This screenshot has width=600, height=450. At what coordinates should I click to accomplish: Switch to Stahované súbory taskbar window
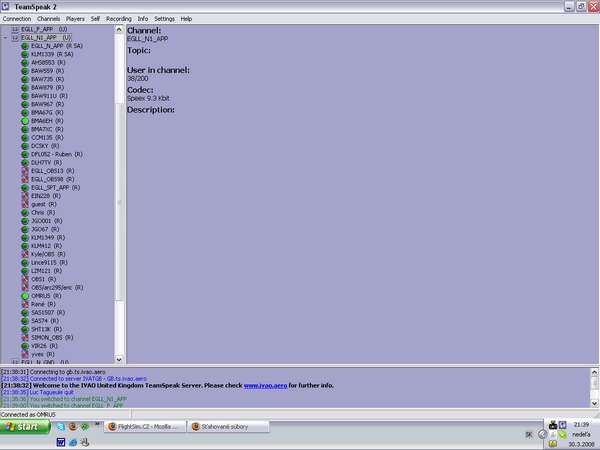click(x=228, y=427)
